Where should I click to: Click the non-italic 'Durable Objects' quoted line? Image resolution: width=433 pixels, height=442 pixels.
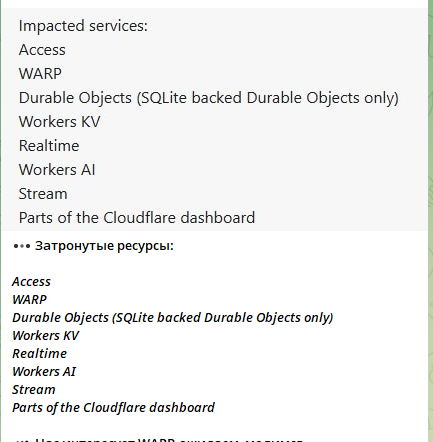[209, 98]
